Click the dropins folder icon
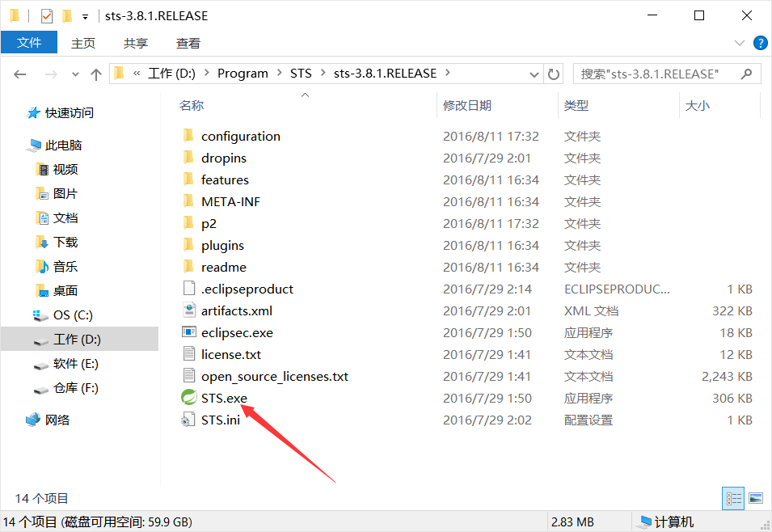This screenshot has height=532, width=772. pyautogui.click(x=188, y=157)
